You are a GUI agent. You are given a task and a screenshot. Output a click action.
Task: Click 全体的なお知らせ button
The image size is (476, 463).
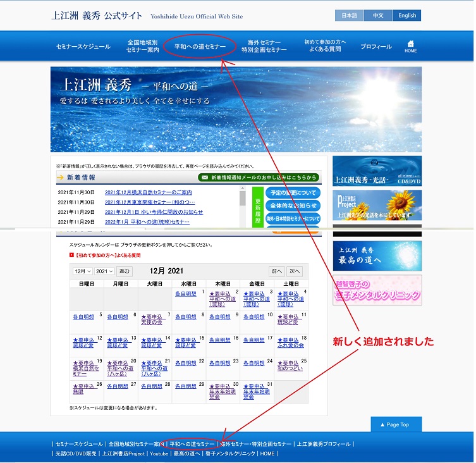[293, 206]
